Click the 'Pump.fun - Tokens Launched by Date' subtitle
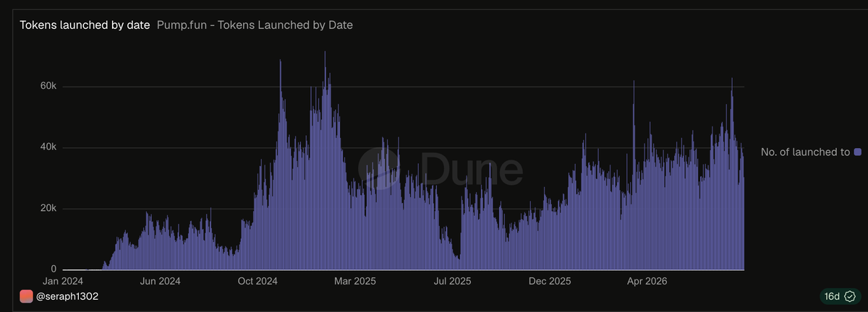 pos(255,25)
